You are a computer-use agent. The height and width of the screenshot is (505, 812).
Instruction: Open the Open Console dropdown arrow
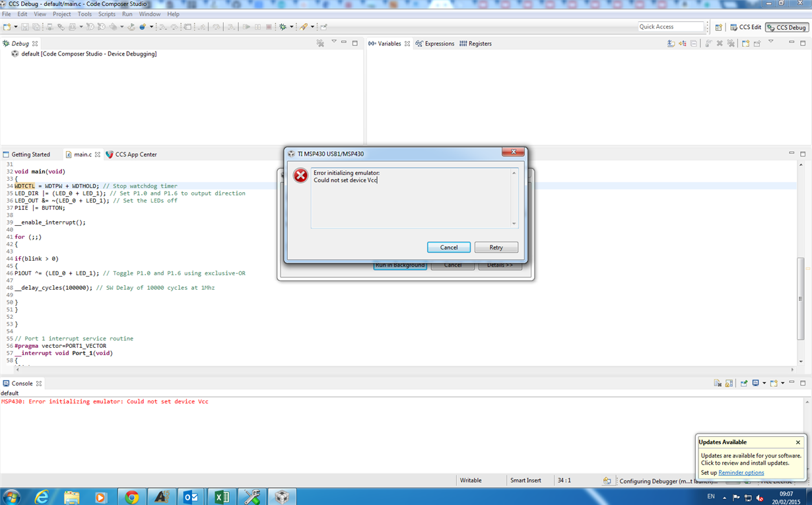[x=783, y=384]
